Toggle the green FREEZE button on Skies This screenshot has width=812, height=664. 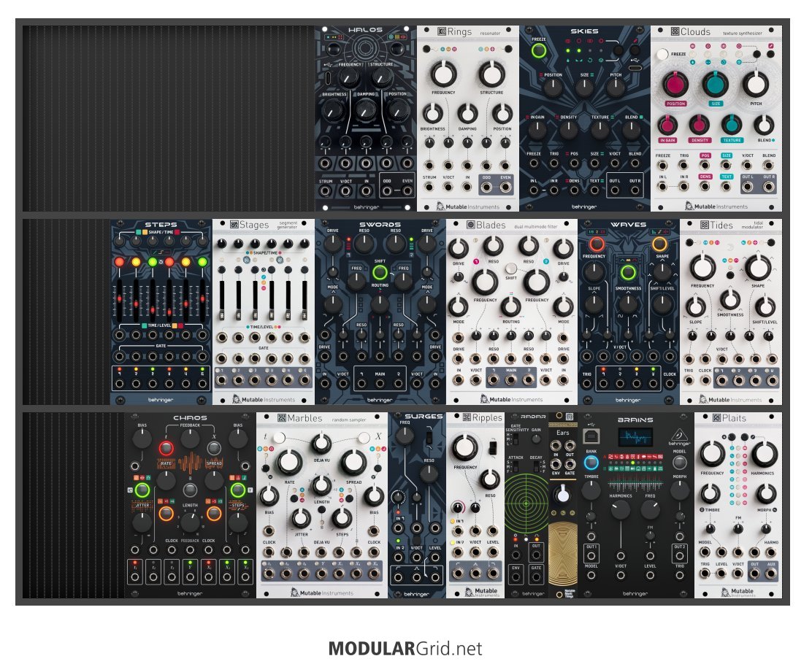[539, 51]
